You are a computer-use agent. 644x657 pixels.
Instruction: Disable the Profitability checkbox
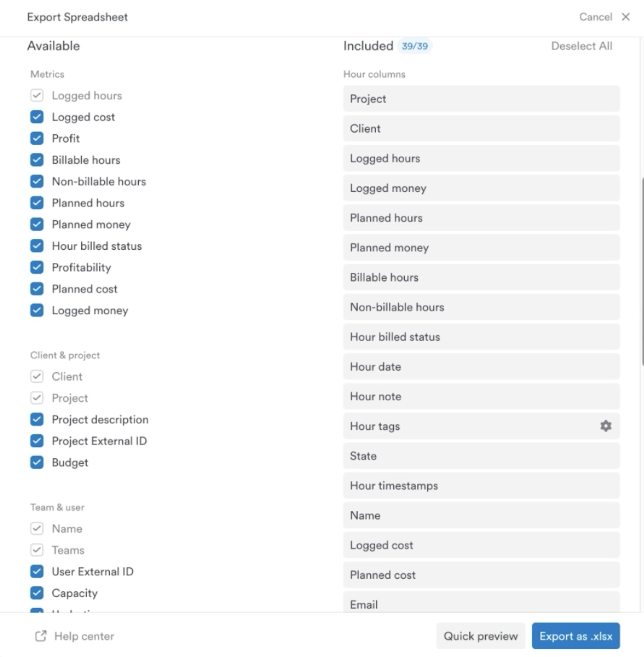pos(37,268)
